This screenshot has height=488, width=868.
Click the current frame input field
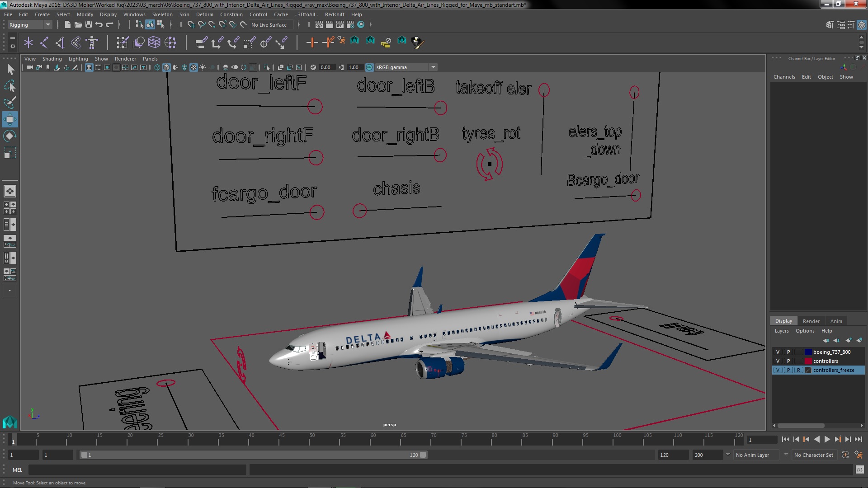point(761,440)
